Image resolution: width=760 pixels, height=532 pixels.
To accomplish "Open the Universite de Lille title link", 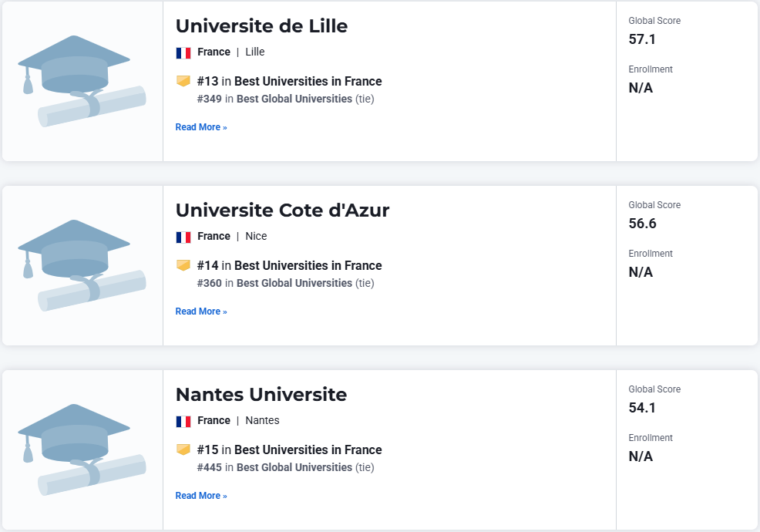I will [x=262, y=26].
